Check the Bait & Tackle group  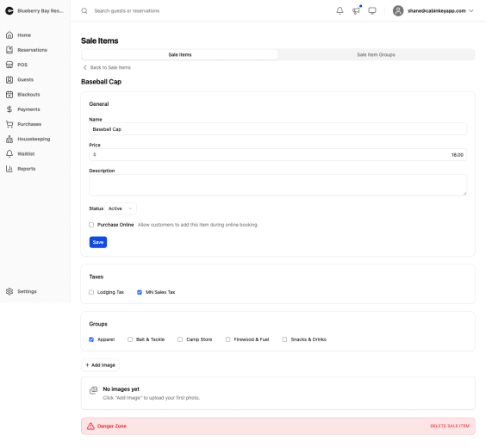click(130, 339)
